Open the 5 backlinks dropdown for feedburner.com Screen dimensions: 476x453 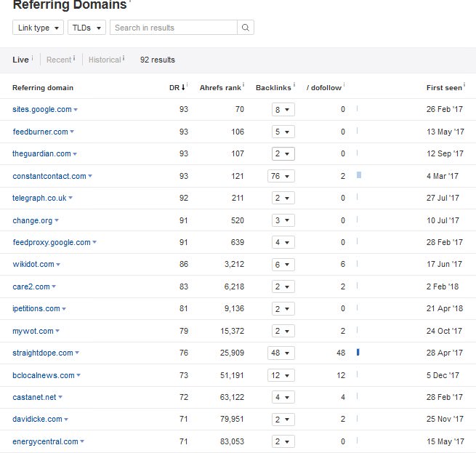point(283,132)
